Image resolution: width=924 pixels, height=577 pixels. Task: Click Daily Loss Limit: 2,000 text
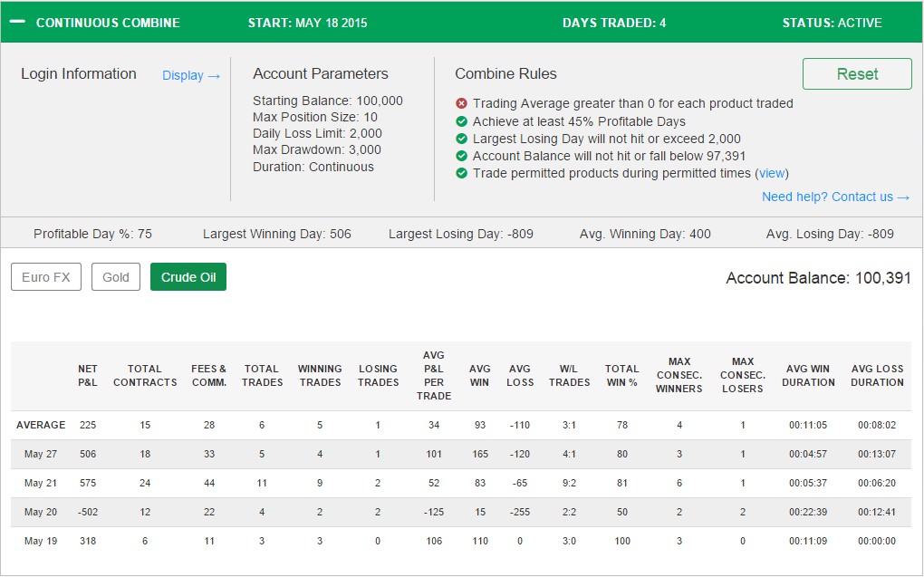318,133
